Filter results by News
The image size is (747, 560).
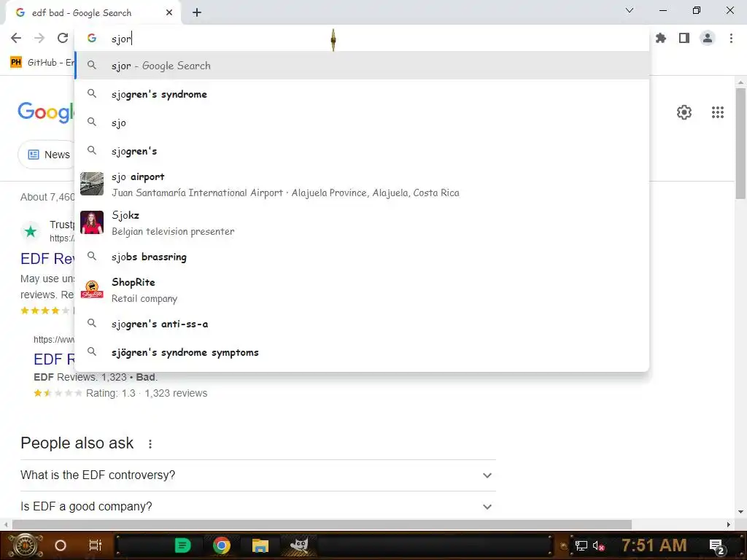click(x=47, y=155)
